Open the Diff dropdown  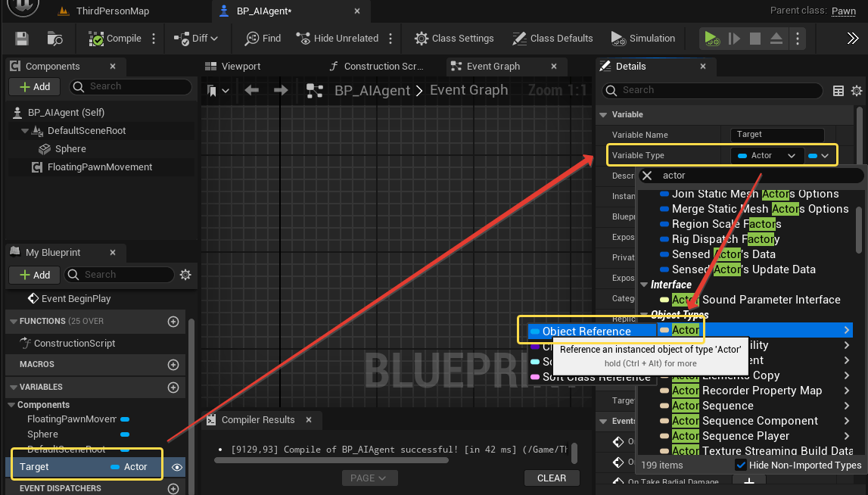(x=196, y=38)
